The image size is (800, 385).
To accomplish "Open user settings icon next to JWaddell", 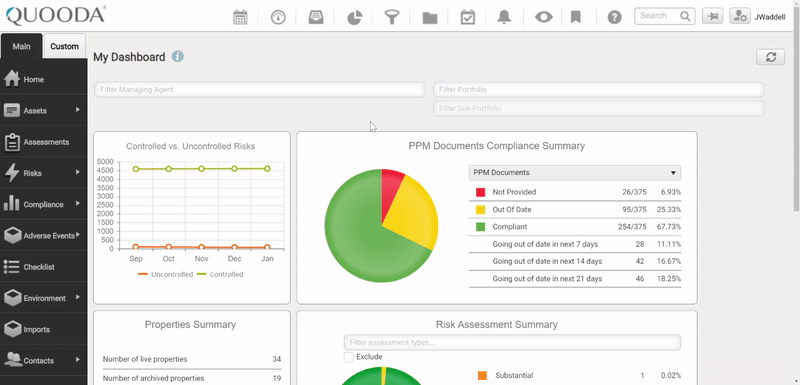I will (739, 16).
